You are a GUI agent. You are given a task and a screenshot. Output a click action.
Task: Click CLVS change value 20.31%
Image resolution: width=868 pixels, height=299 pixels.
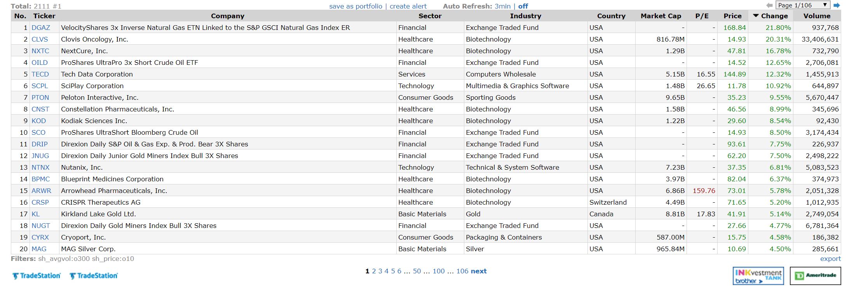click(x=778, y=39)
